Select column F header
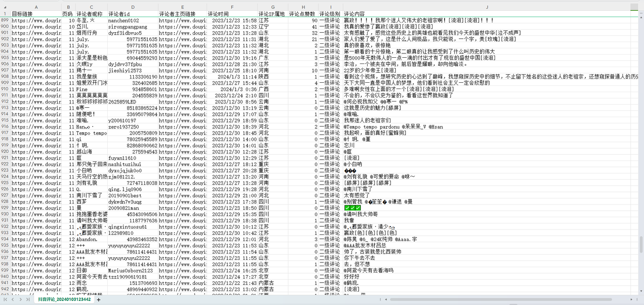Image resolution: width=644 pixels, height=305 pixels. (x=232, y=7)
